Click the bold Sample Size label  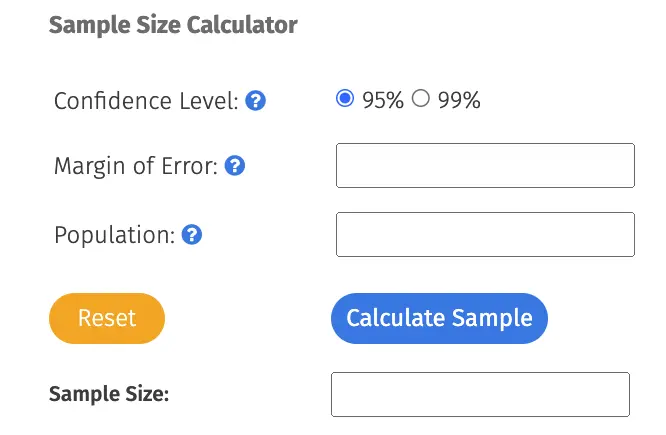[x=109, y=394]
